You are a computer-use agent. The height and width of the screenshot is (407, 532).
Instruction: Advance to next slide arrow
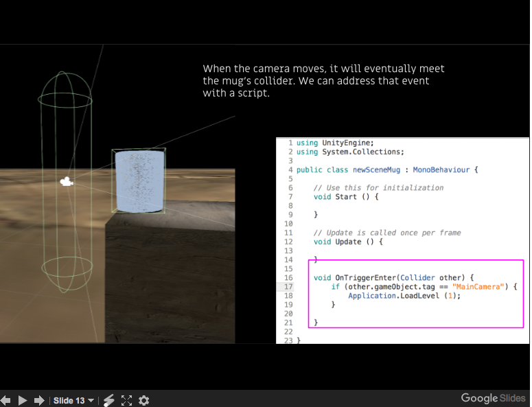point(39,401)
